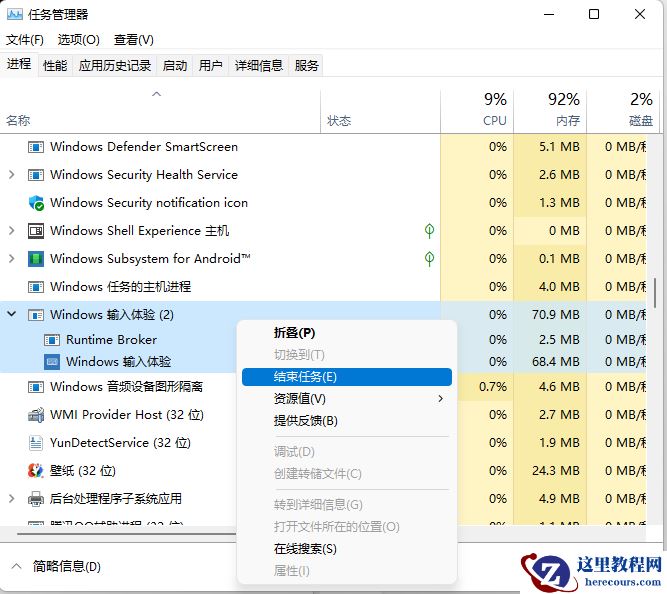Click the eco leaf icon on Windows Subsystem for Android row
This screenshot has width=667, height=594.
coord(429,259)
